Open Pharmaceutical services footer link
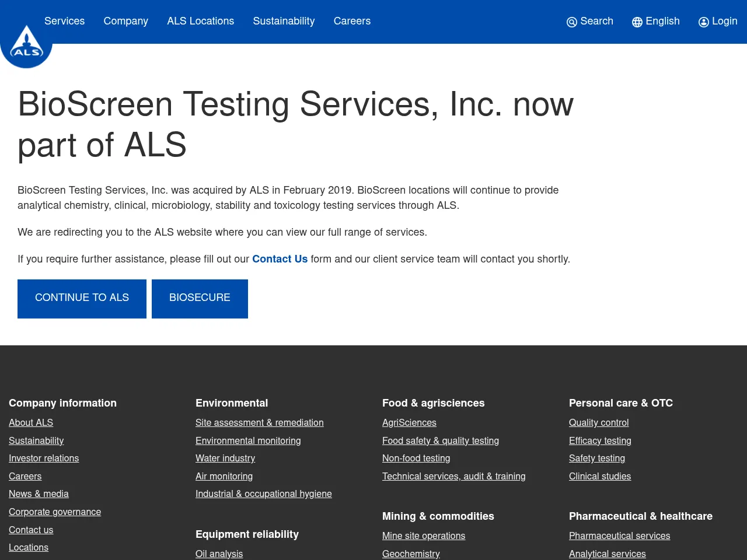Image resolution: width=747 pixels, height=560 pixels. [619, 536]
